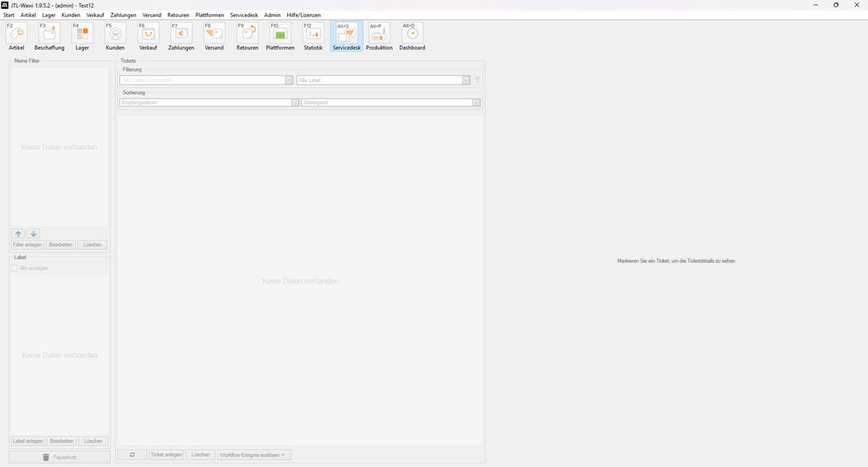Open the Retouren module icon
Screen dimensions: 868x467
pyautogui.click(x=247, y=33)
